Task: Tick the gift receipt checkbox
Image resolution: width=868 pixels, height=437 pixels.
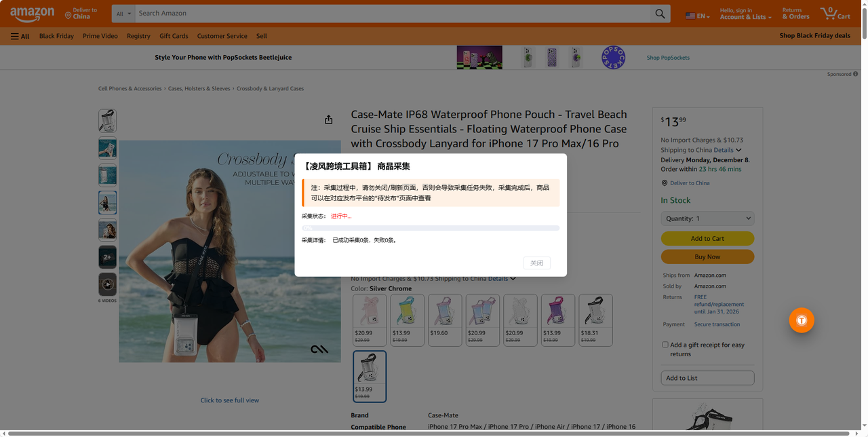Action: pos(665,345)
